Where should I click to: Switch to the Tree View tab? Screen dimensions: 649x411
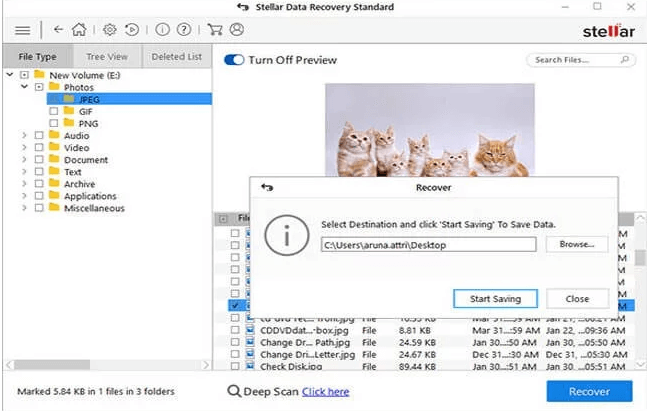[107, 57]
